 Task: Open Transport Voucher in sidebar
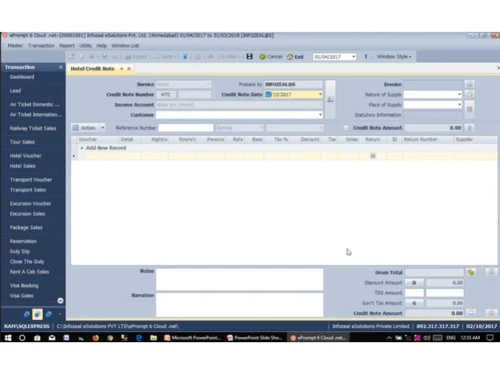pos(31,180)
